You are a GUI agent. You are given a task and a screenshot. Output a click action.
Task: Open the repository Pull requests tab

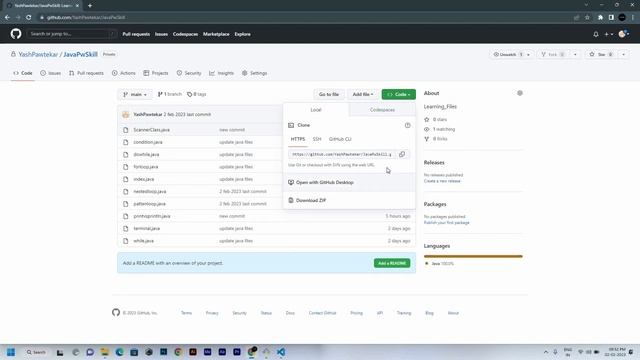86,73
